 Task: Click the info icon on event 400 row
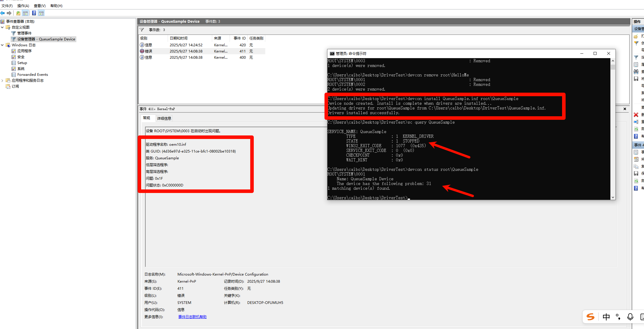(142, 57)
